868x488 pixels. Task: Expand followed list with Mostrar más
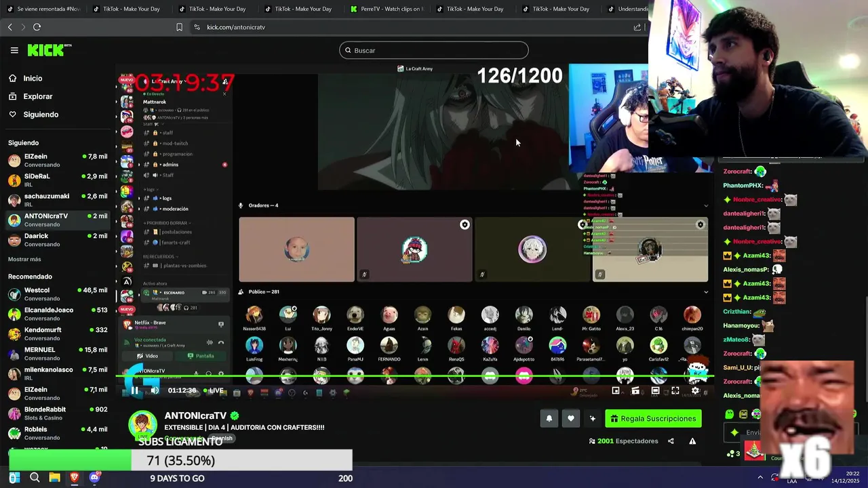tap(24, 260)
